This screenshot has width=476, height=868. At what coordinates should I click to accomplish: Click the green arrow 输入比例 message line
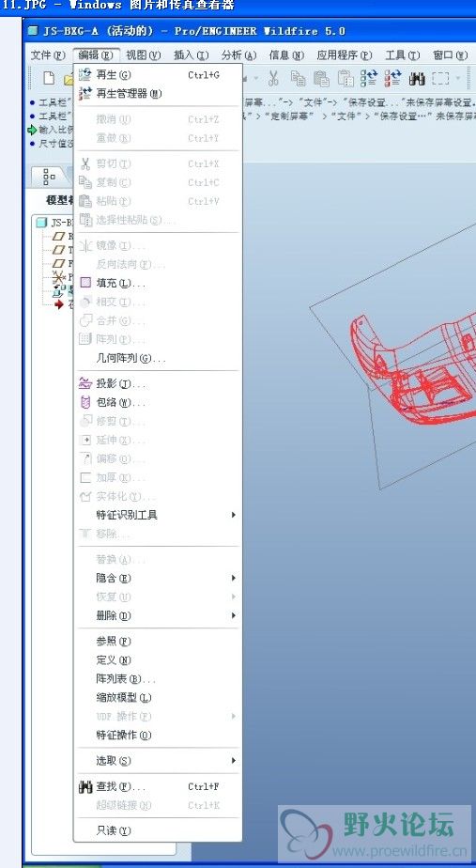click(x=51, y=130)
